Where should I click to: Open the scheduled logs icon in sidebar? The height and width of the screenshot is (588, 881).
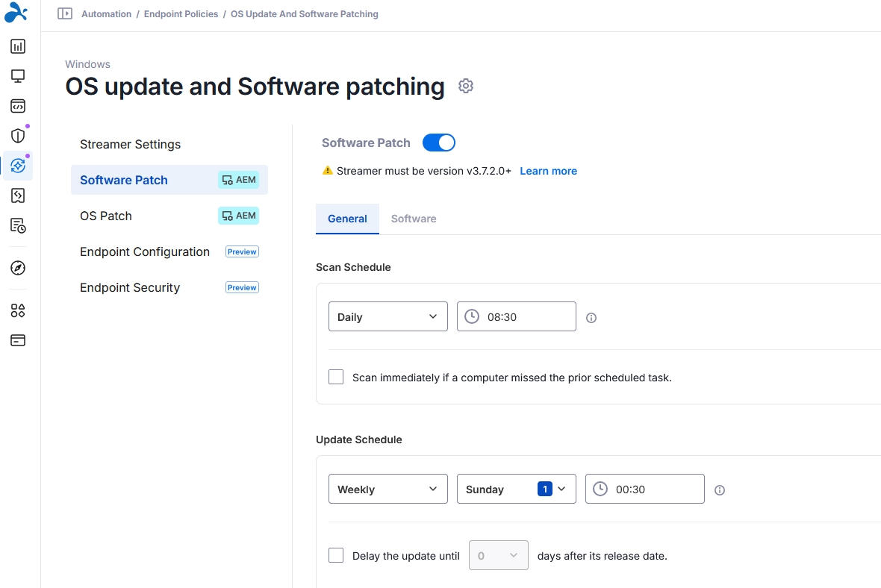point(18,226)
